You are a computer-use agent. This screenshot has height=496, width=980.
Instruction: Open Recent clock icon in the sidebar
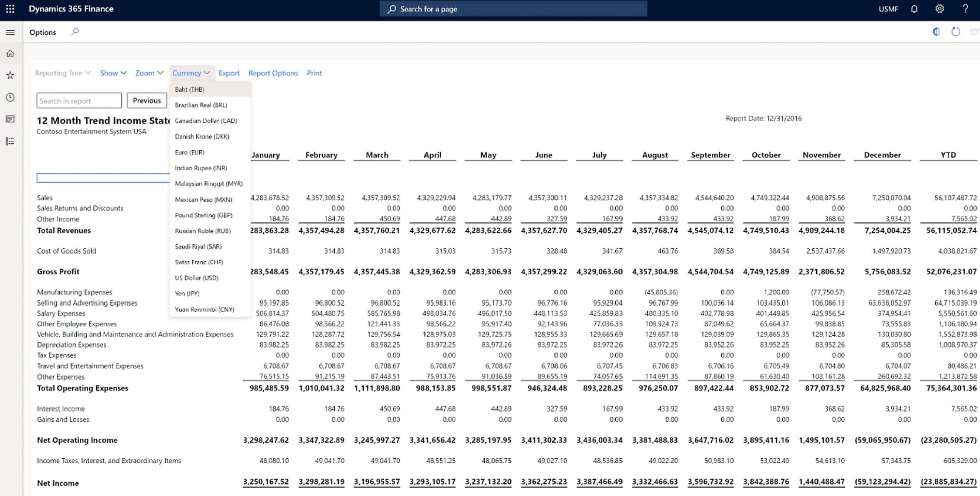10,98
